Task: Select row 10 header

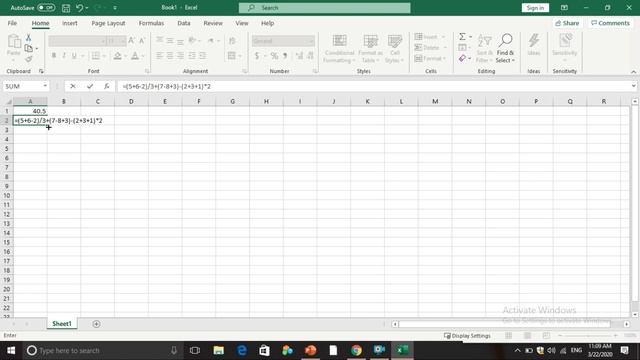Action: click(7, 196)
